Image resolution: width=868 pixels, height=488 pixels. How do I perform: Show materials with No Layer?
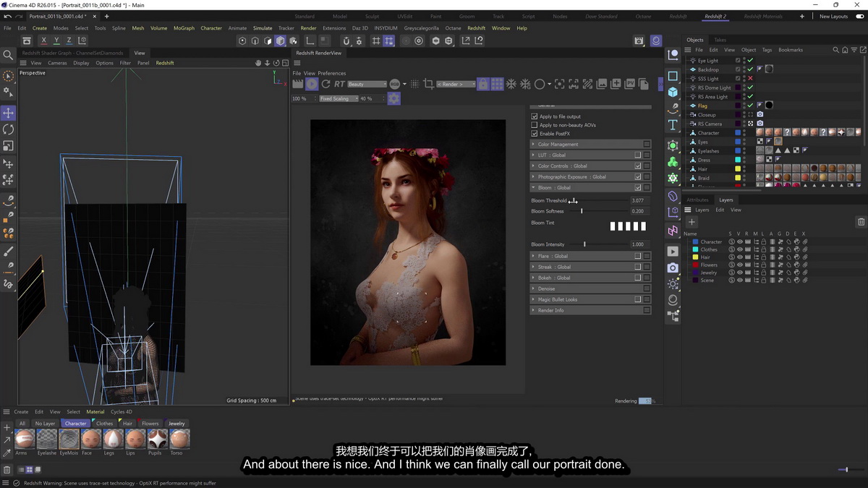click(x=45, y=424)
